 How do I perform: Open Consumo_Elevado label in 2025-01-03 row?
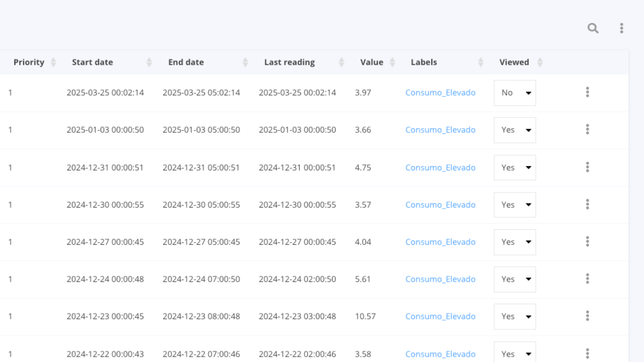(440, 130)
